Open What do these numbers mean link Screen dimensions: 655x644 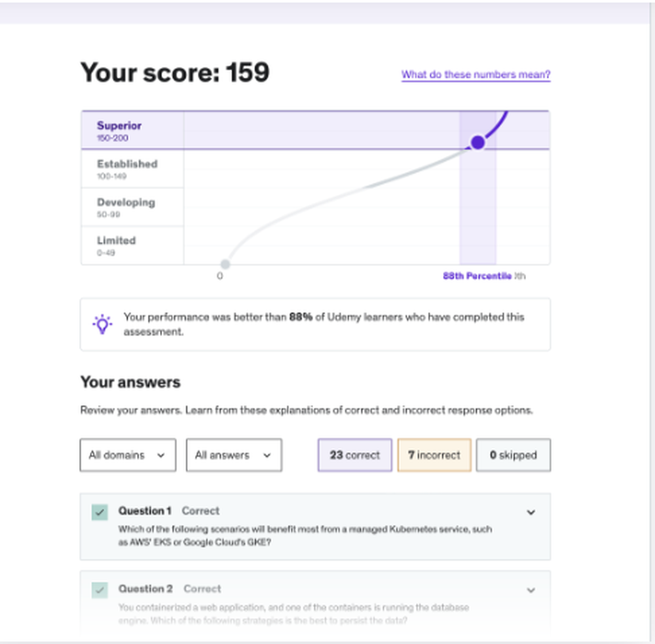(476, 75)
